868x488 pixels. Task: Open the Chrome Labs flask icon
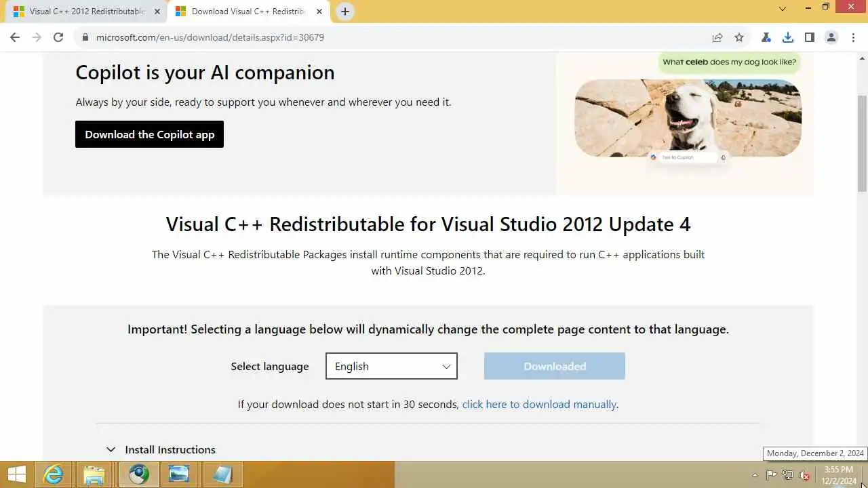pyautogui.click(x=766, y=37)
